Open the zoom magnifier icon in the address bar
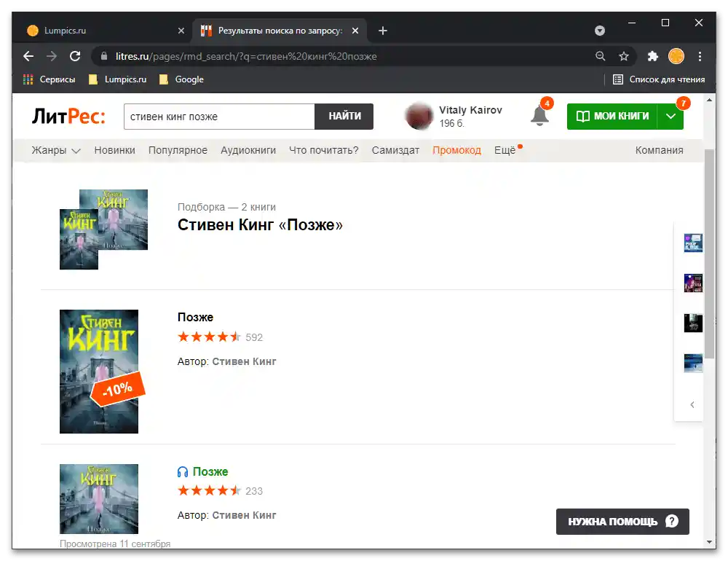728x561 pixels. 601,56
